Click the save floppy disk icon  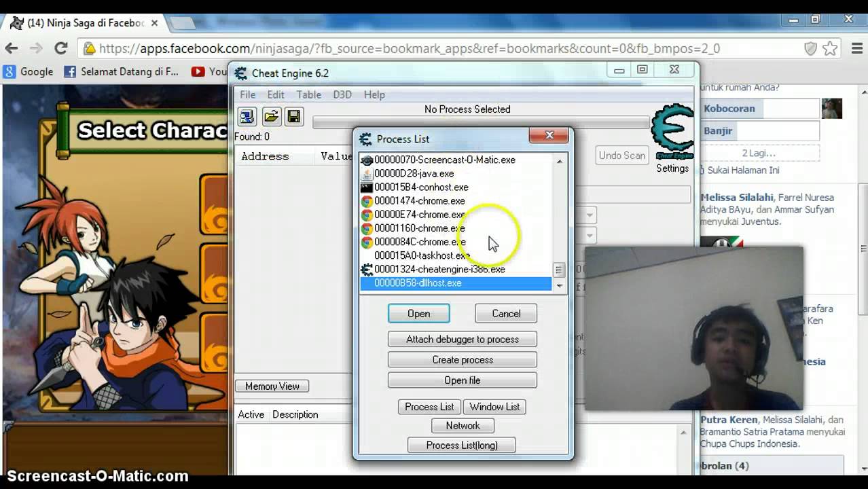point(294,116)
